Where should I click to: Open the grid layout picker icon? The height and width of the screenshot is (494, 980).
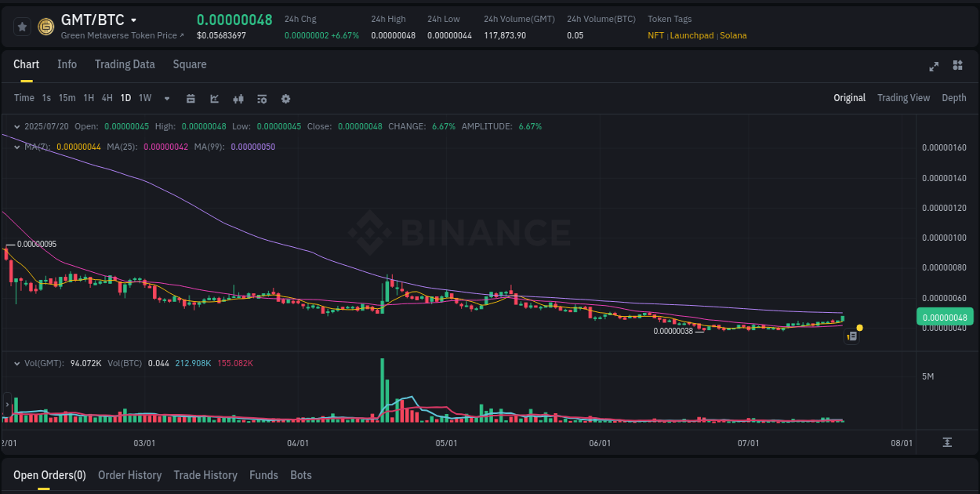[957, 67]
